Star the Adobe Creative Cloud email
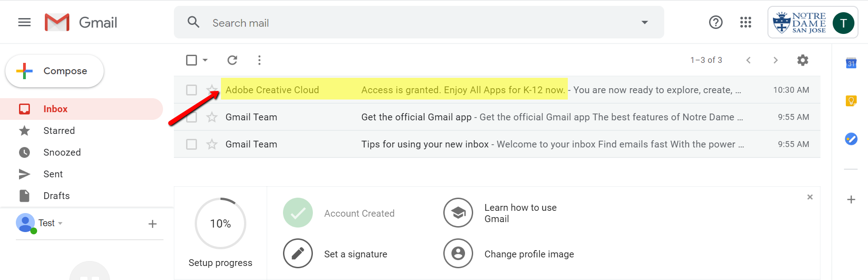Image resolution: width=868 pixels, height=280 pixels. point(212,90)
